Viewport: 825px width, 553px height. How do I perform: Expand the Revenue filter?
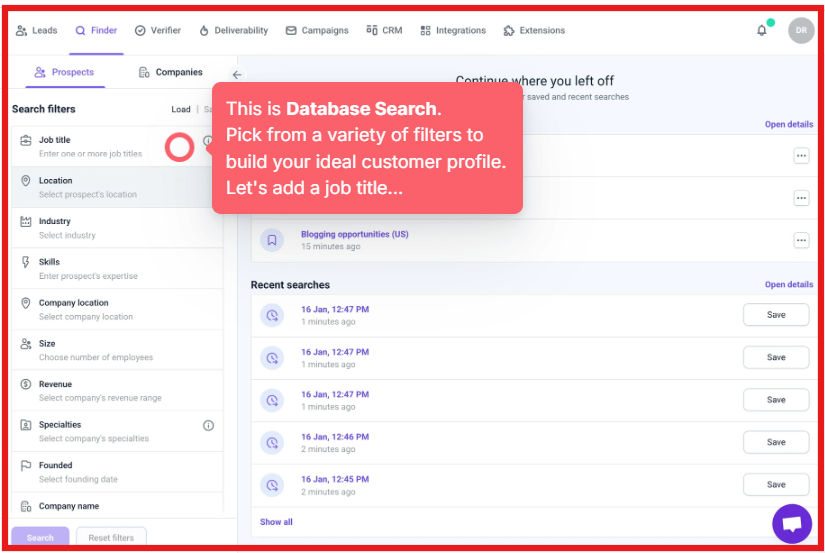(x=117, y=390)
